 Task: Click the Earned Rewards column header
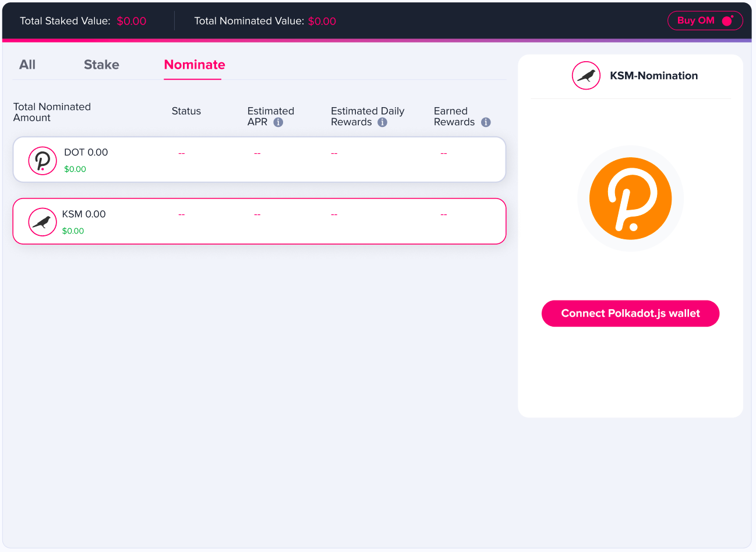455,116
